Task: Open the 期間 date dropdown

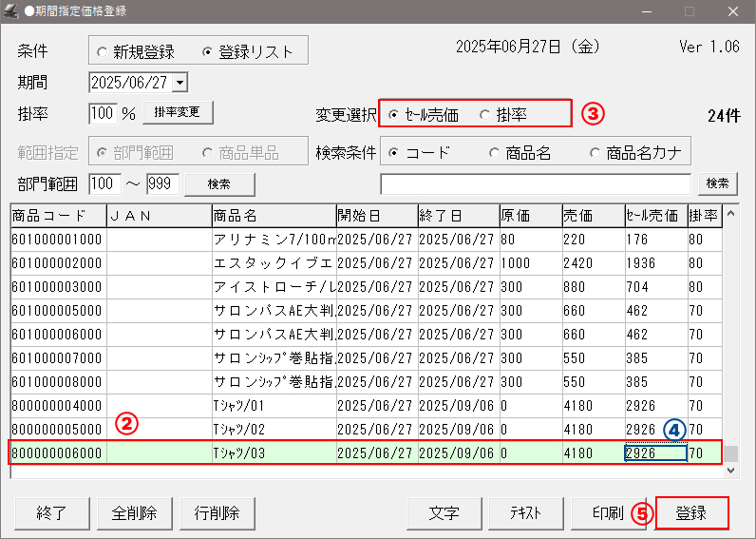Action: coord(180,84)
